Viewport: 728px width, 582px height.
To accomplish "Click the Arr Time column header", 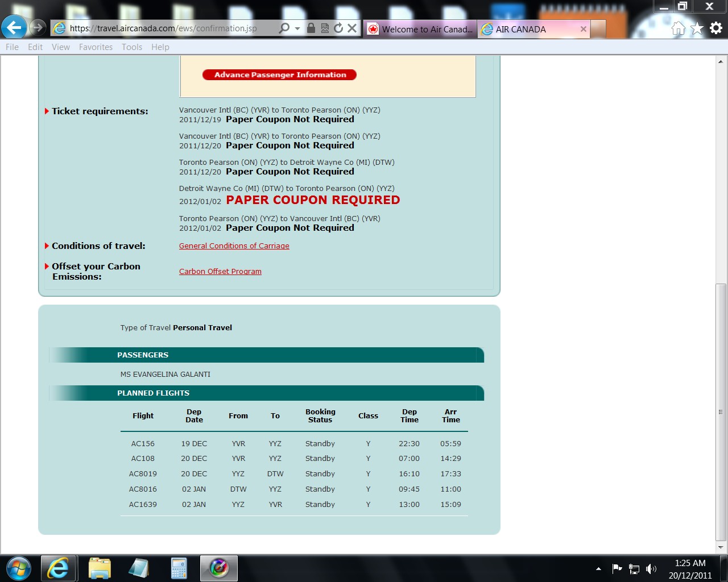I will 451,416.
